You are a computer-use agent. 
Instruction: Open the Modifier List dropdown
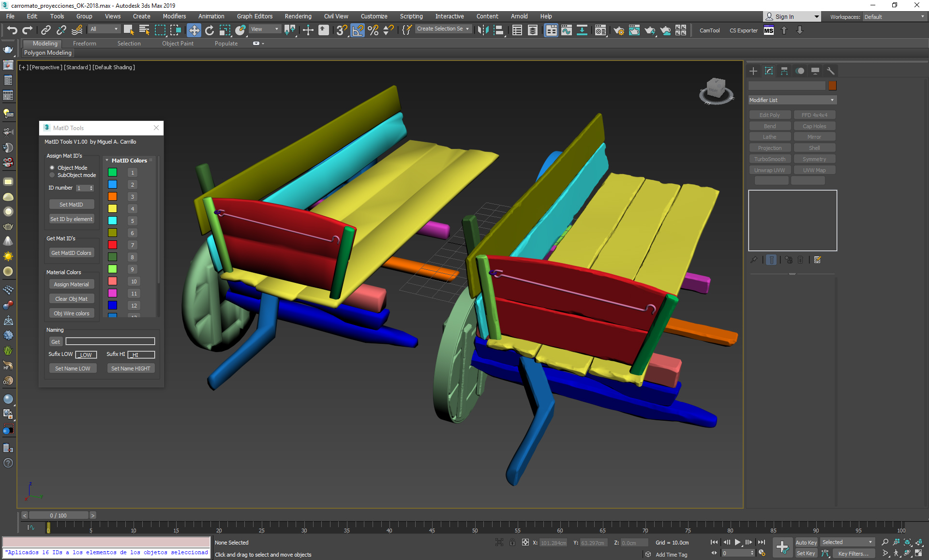[792, 100]
